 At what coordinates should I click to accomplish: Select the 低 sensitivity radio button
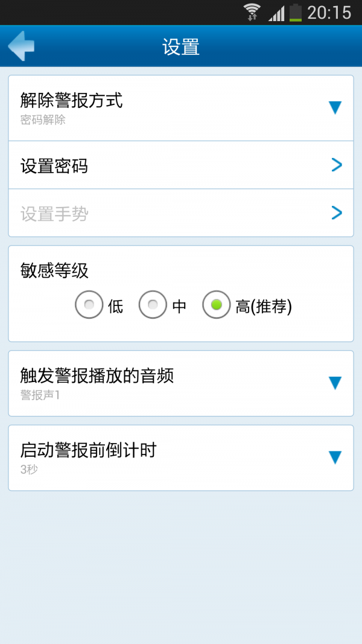point(89,305)
